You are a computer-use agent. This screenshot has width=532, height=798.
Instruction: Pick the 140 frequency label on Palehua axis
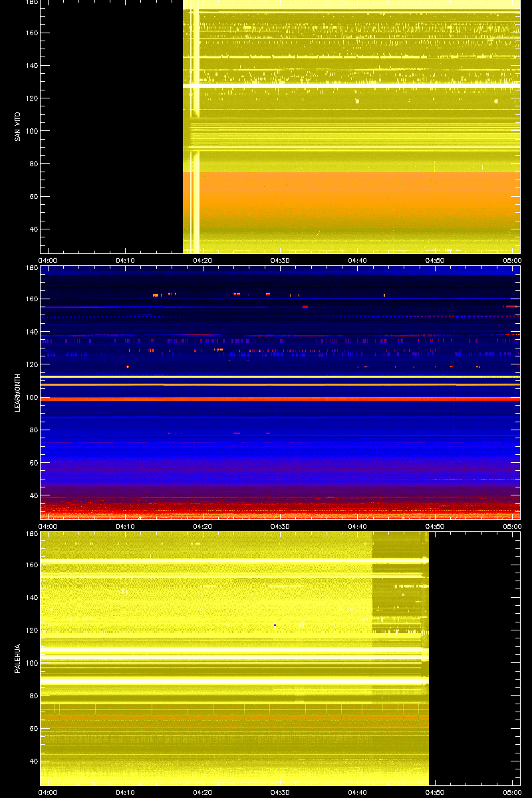coord(31,598)
